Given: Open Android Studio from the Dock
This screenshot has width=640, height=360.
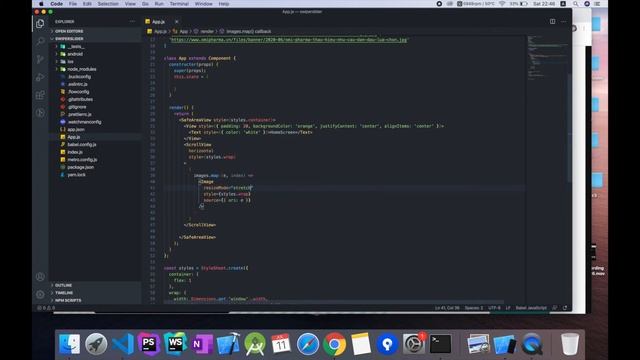Looking at the screenshot, I should [255, 344].
